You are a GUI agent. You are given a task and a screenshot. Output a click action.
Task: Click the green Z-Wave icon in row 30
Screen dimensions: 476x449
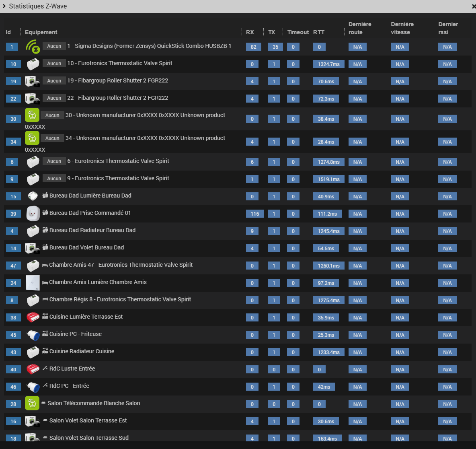pos(32,115)
